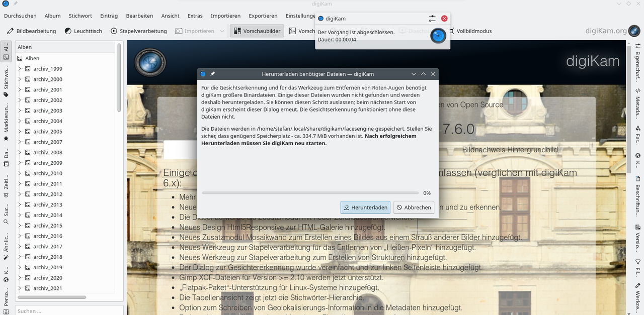Click the pin icon in the main window title bar
Viewport: 644px width, 315px height.
pyautogui.click(x=16, y=4)
